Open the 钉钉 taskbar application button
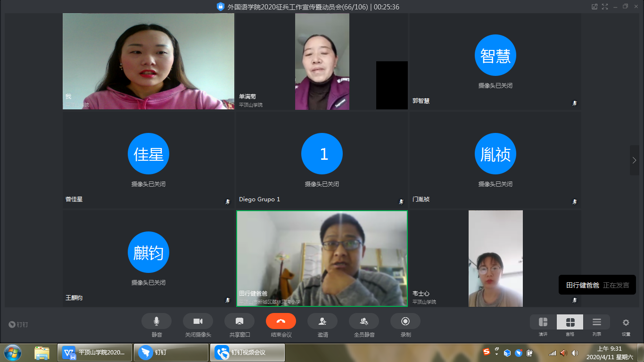This screenshot has width=644, height=362. click(171, 352)
